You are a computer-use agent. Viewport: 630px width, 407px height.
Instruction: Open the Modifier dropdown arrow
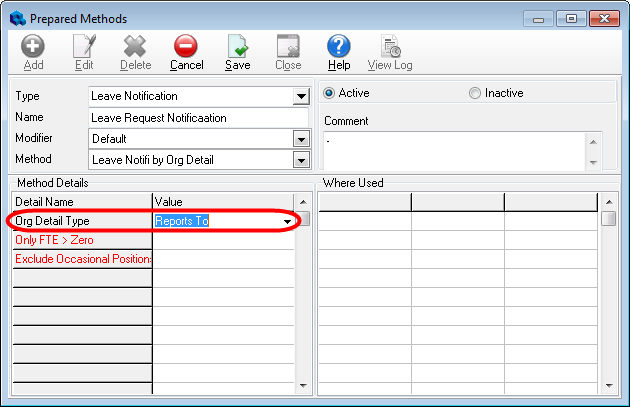[301, 139]
